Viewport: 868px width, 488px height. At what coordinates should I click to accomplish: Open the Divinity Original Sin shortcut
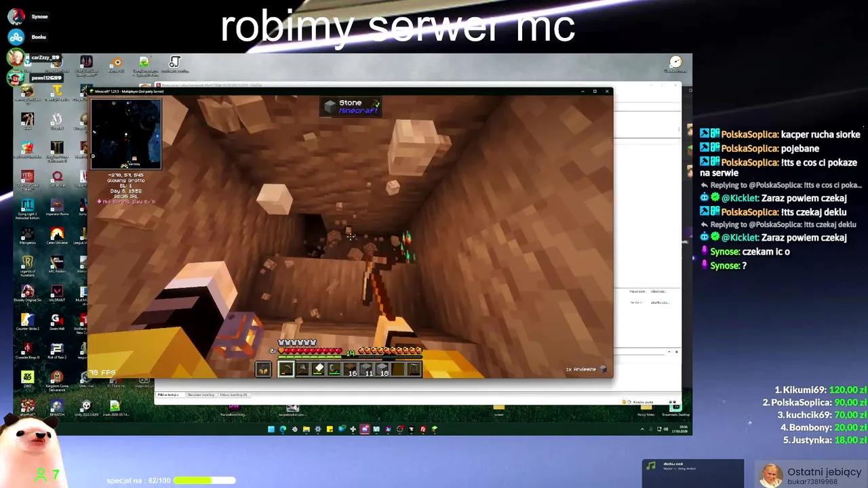tap(27, 293)
